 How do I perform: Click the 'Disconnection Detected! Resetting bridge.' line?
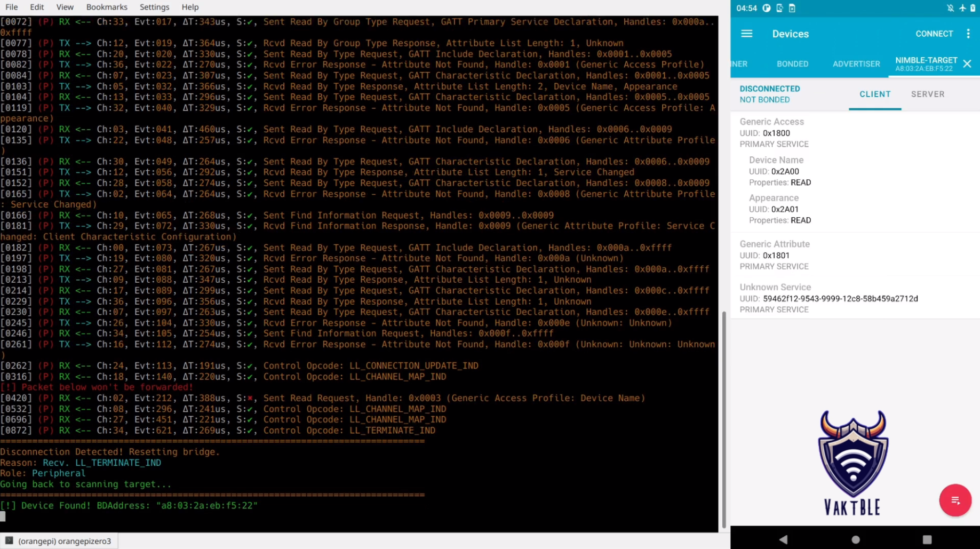(110, 451)
